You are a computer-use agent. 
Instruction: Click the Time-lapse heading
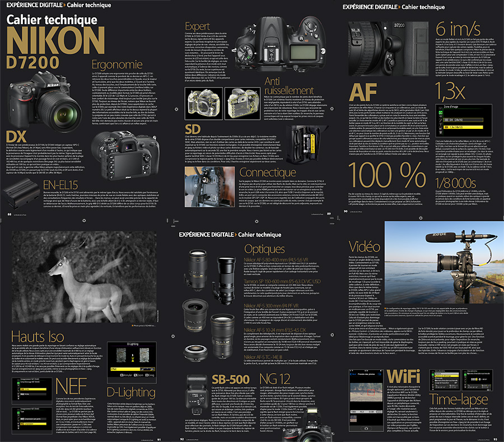pyautogui.click(x=459, y=399)
